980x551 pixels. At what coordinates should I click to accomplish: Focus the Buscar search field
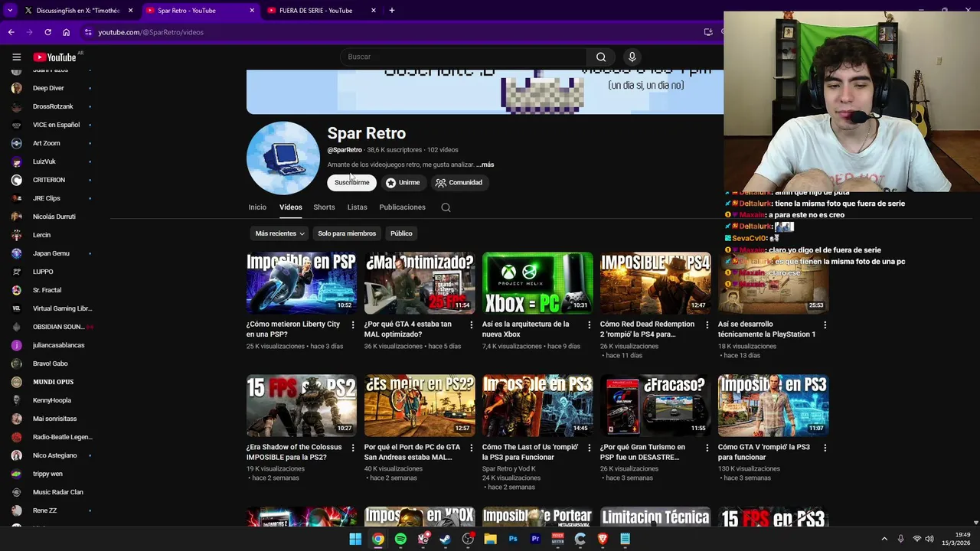(464, 57)
